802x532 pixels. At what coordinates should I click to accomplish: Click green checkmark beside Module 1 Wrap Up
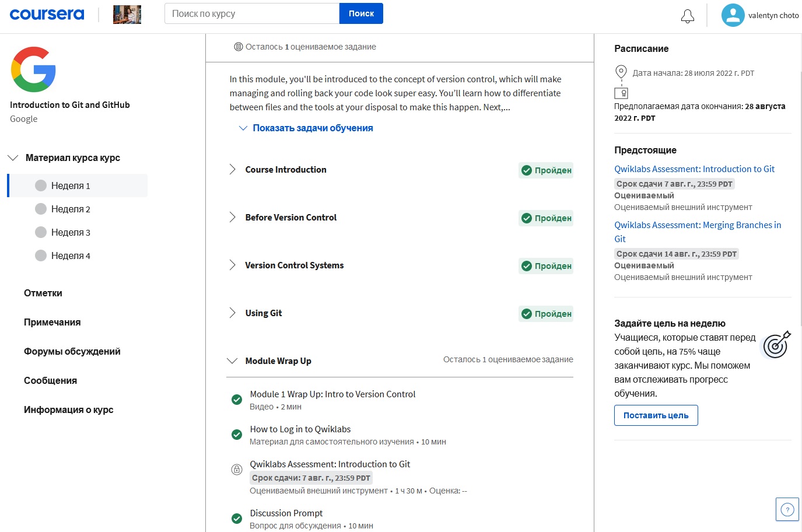tap(237, 400)
